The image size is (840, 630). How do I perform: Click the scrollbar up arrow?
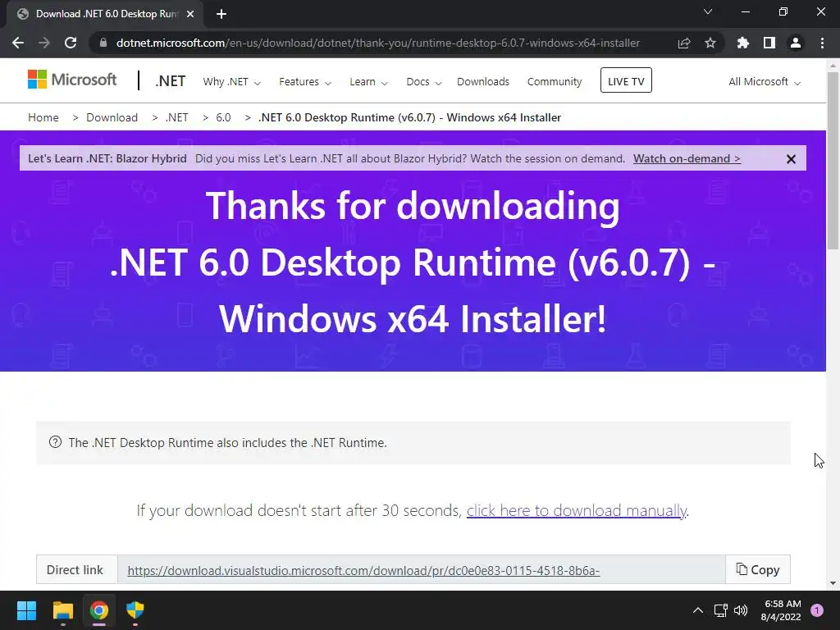[833, 66]
